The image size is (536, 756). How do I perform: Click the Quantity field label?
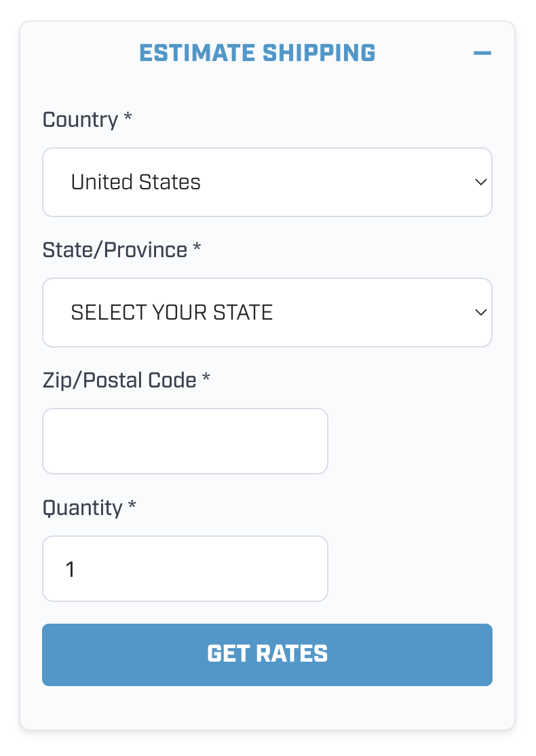tap(82, 508)
